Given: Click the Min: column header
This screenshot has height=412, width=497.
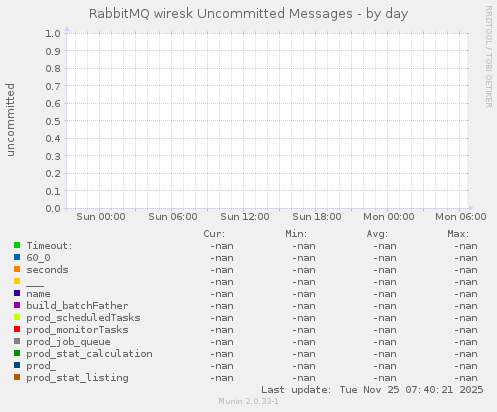Looking at the screenshot, I should [296, 234].
